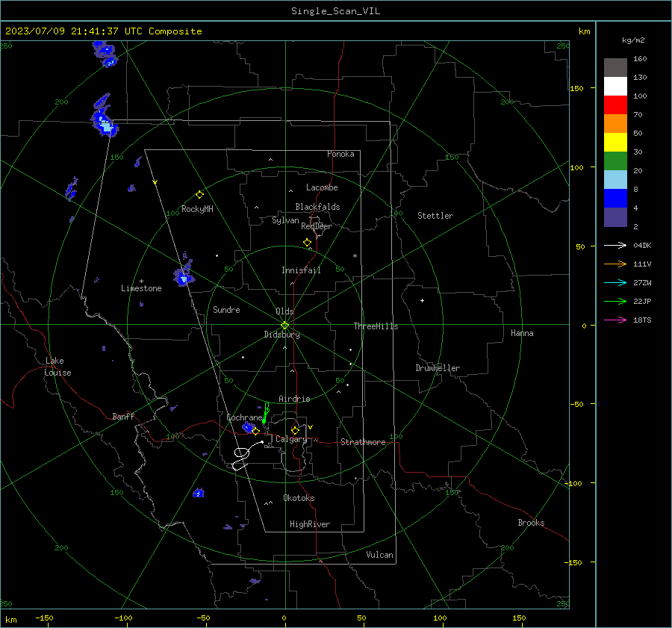
Task: Click the cyan 27ZW arrow in legend
Action: [x=615, y=282]
